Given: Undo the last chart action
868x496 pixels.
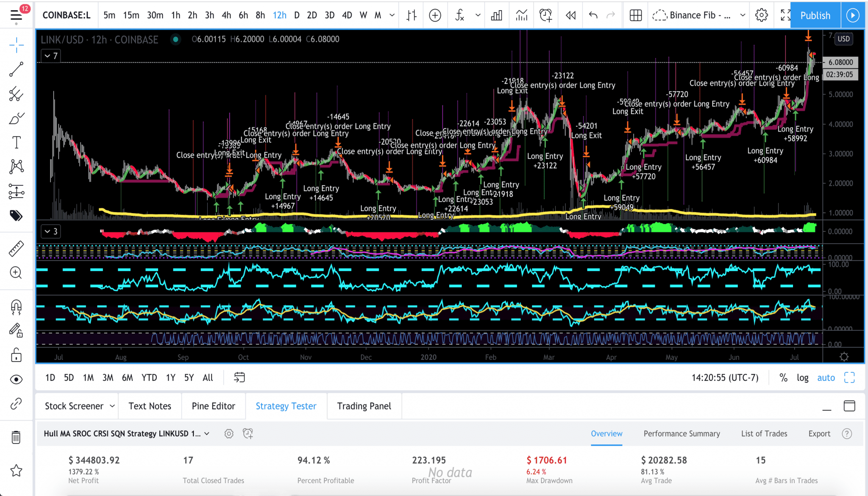Looking at the screenshot, I should [x=592, y=15].
